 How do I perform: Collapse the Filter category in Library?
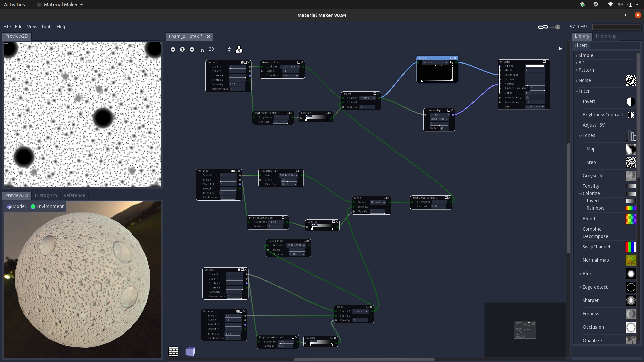click(577, 91)
